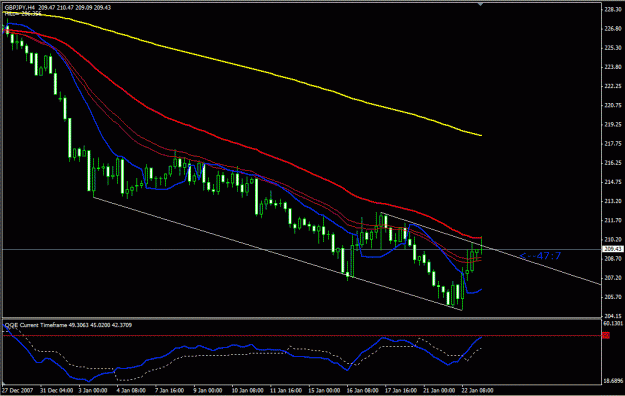Screen dimensions: 625x396
Task: Click the 213.20 price scale label
Action: pyautogui.click(x=613, y=201)
